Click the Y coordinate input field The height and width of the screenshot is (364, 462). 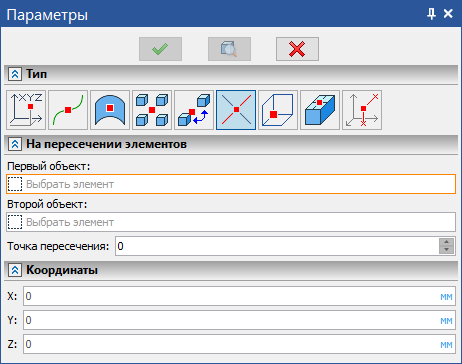(x=239, y=320)
